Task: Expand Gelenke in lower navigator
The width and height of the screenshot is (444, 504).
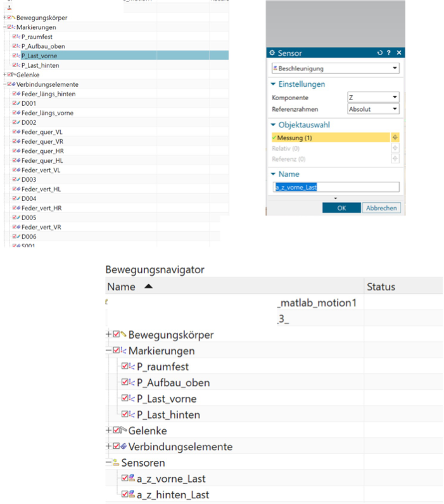Action: pos(108,430)
